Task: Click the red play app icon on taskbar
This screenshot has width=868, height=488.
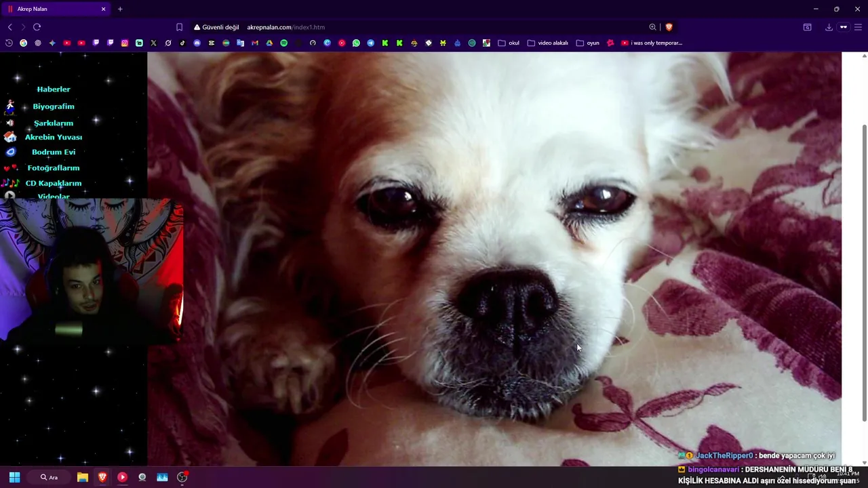Action: point(122,477)
